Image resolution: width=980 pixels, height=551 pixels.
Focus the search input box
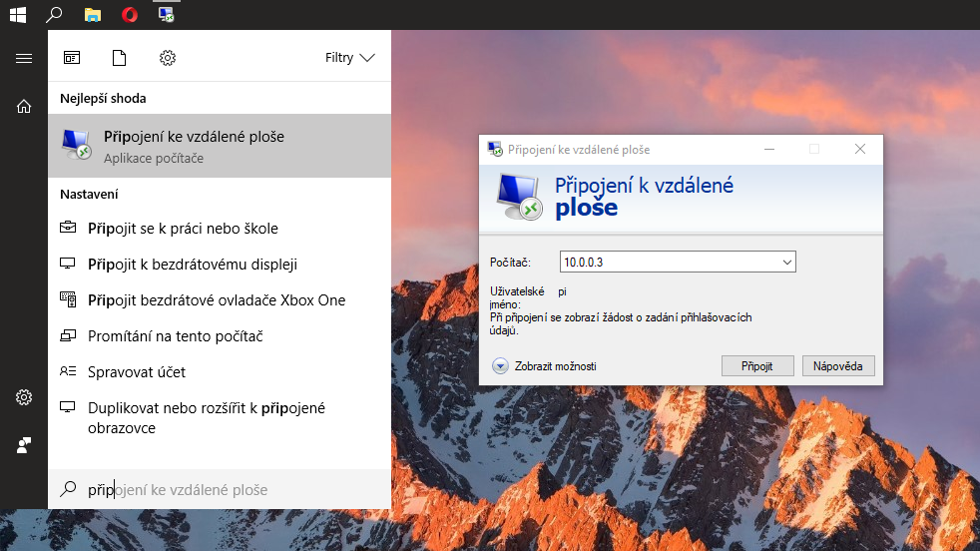point(220,489)
